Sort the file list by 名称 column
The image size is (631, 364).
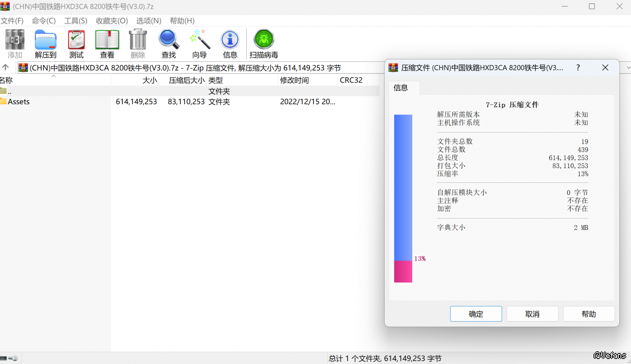55,80
